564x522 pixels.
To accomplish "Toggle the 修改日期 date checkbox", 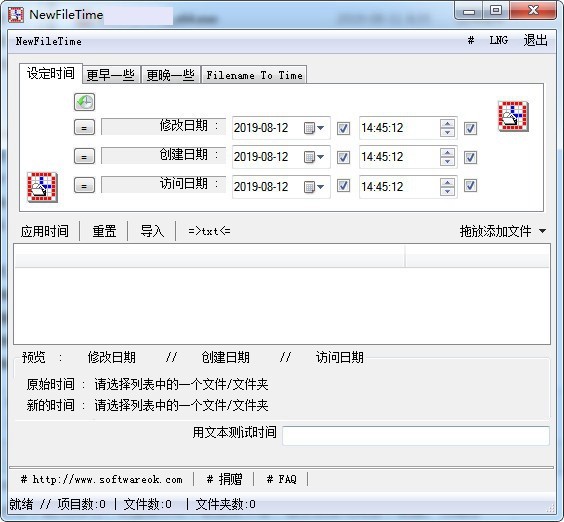I will point(343,128).
